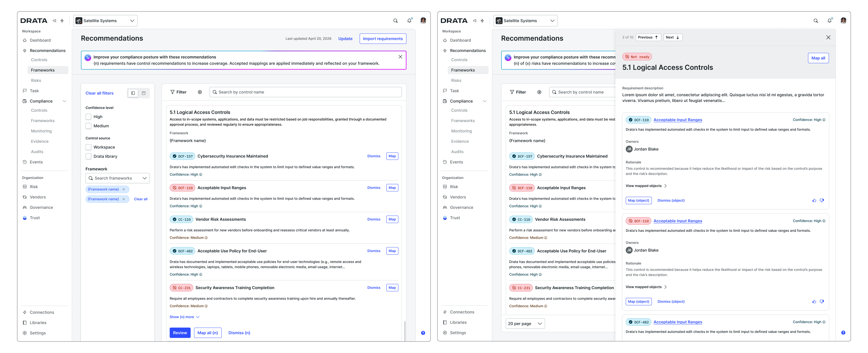Click Map for Cybersecurity Insurance Maintained
The image size is (868, 353).
[x=392, y=156]
